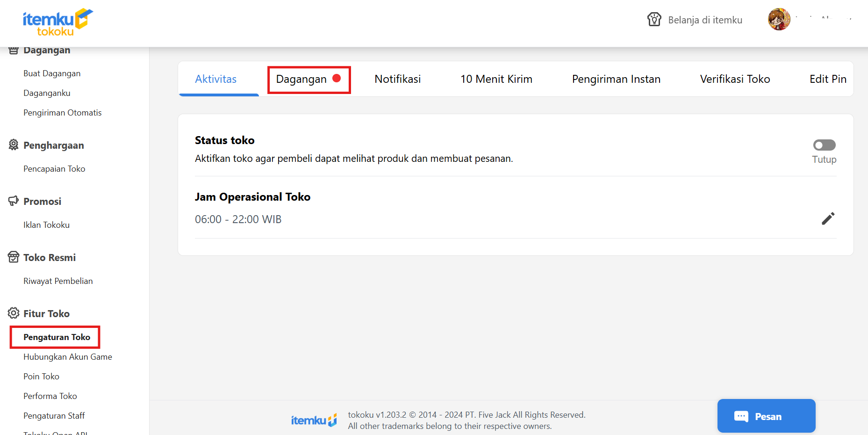Click the Penghargaan badge icon
The height and width of the screenshot is (435, 868).
(x=14, y=145)
